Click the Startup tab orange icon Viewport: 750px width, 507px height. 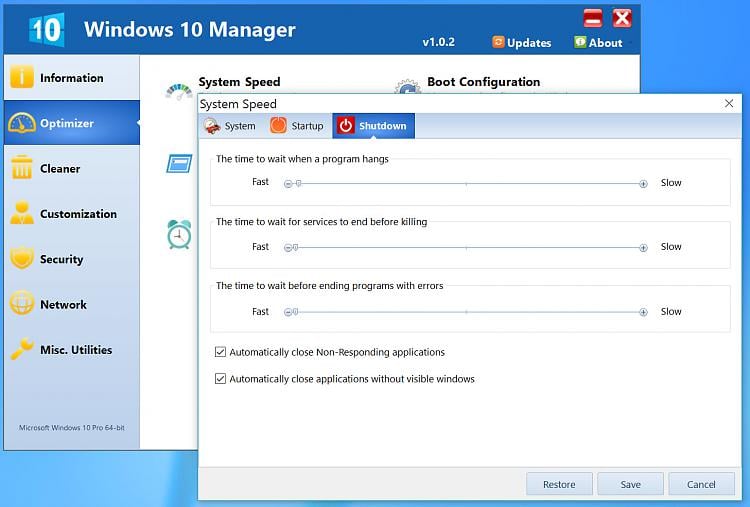(x=278, y=126)
